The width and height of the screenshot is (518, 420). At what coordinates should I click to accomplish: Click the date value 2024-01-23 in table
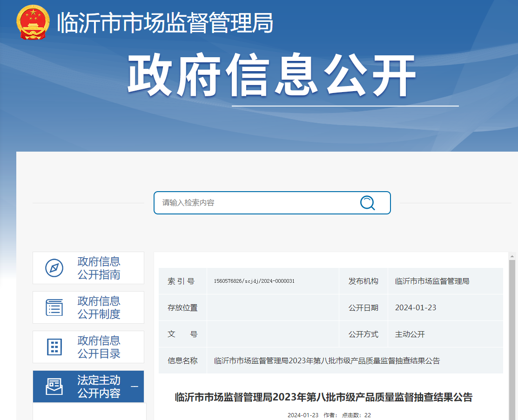[416, 307]
